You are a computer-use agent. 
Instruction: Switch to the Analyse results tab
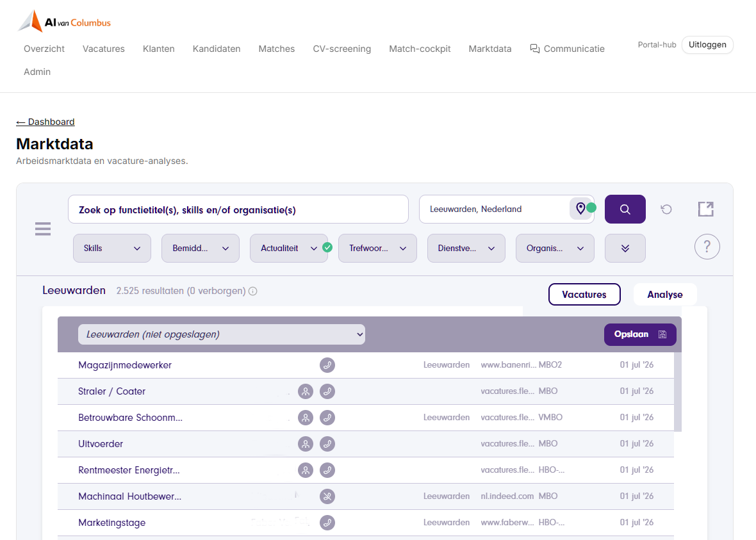(665, 295)
